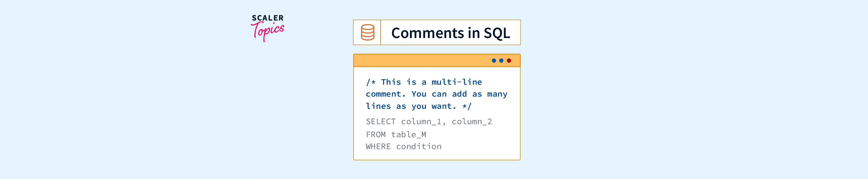868x179 pixels.
Task: Click the red dot in window bar
Action: pos(509,61)
